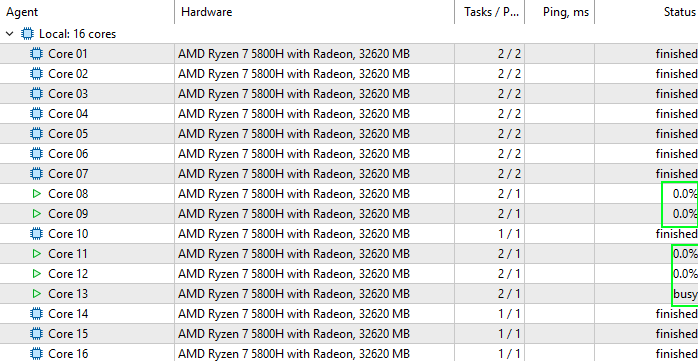The width and height of the screenshot is (698, 361).
Task: Select the Core 10 chip icon
Action: pyautogui.click(x=37, y=234)
